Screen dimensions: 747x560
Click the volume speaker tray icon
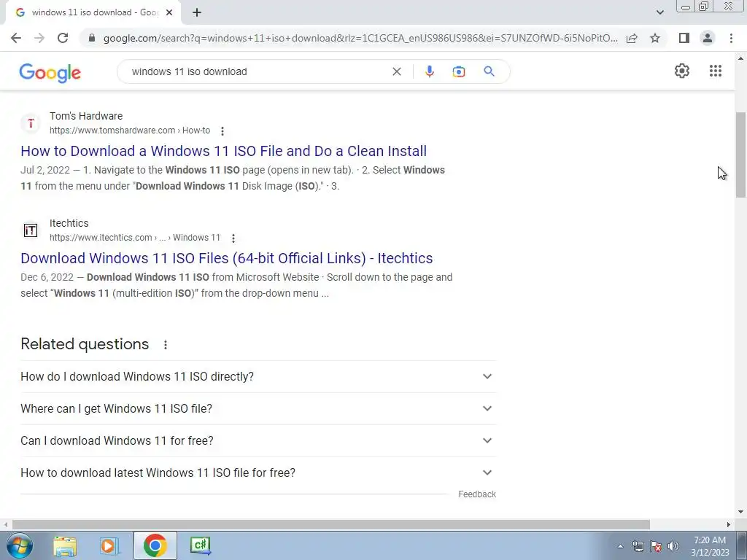coord(673,546)
